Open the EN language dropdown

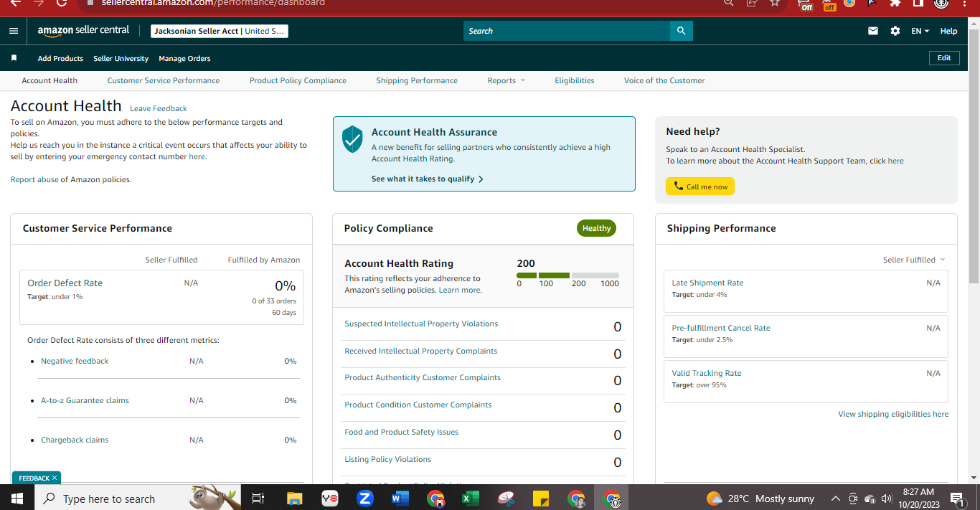click(x=920, y=31)
